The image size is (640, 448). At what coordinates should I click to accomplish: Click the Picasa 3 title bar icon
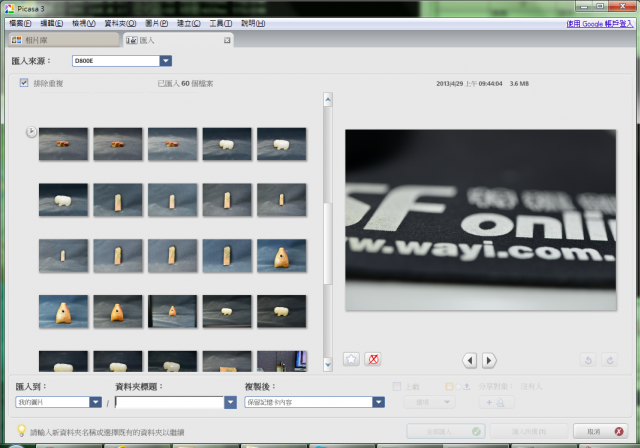click(9, 8)
